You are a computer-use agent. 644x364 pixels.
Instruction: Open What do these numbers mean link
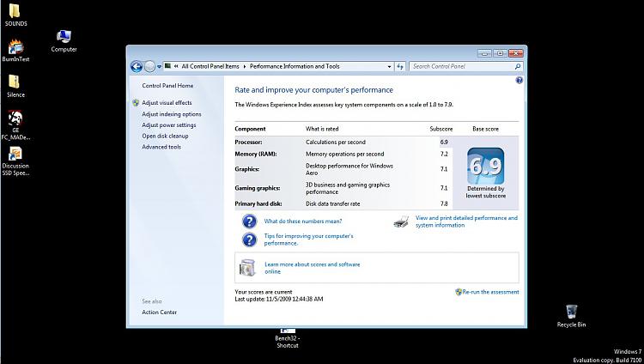point(303,221)
